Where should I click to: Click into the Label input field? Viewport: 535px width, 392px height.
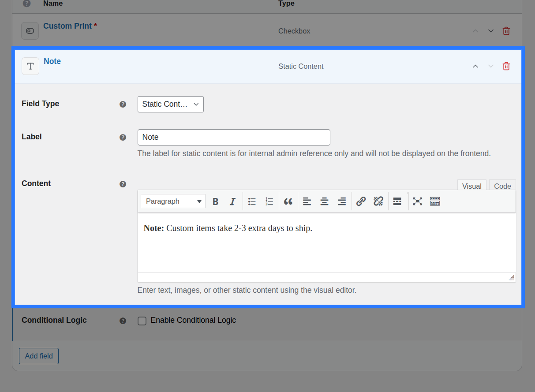point(234,137)
